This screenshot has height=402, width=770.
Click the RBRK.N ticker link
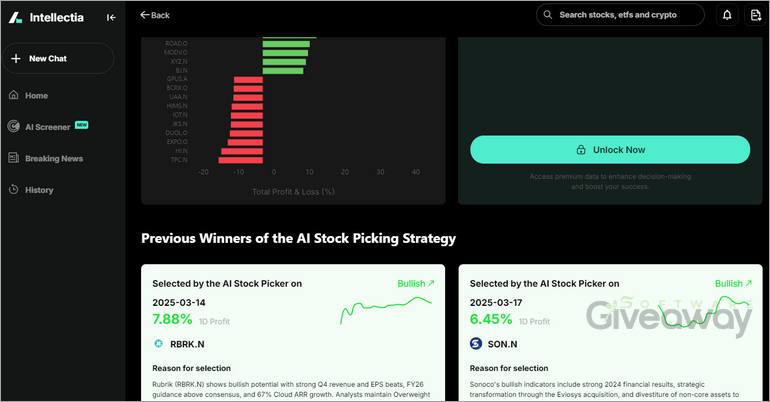[x=188, y=343]
